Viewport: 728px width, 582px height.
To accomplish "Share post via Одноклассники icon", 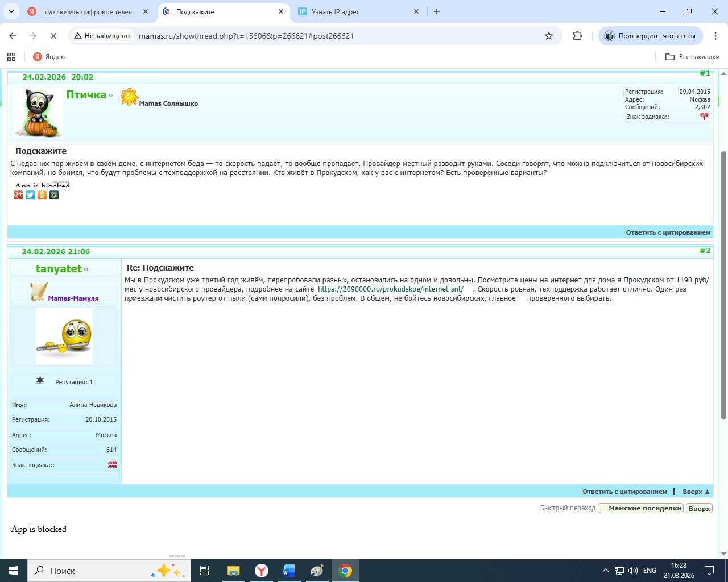I will [x=42, y=195].
